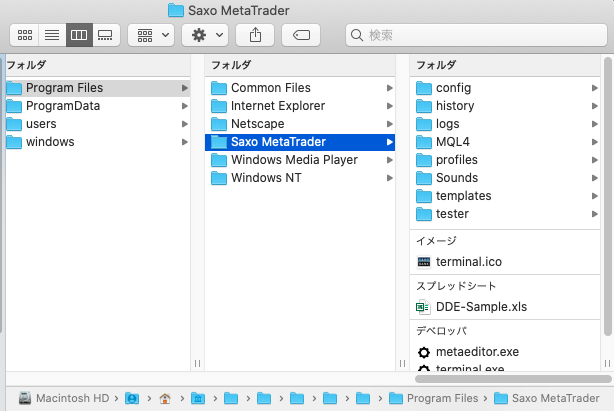Expand arrow next to ProgramData

click(x=184, y=106)
